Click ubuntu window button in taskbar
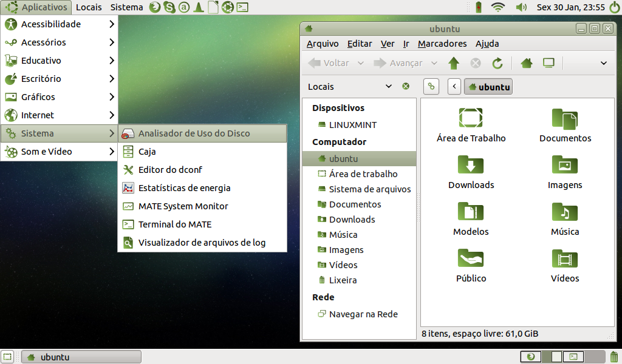This screenshot has height=364, width=622. pyautogui.click(x=81, y=357)
